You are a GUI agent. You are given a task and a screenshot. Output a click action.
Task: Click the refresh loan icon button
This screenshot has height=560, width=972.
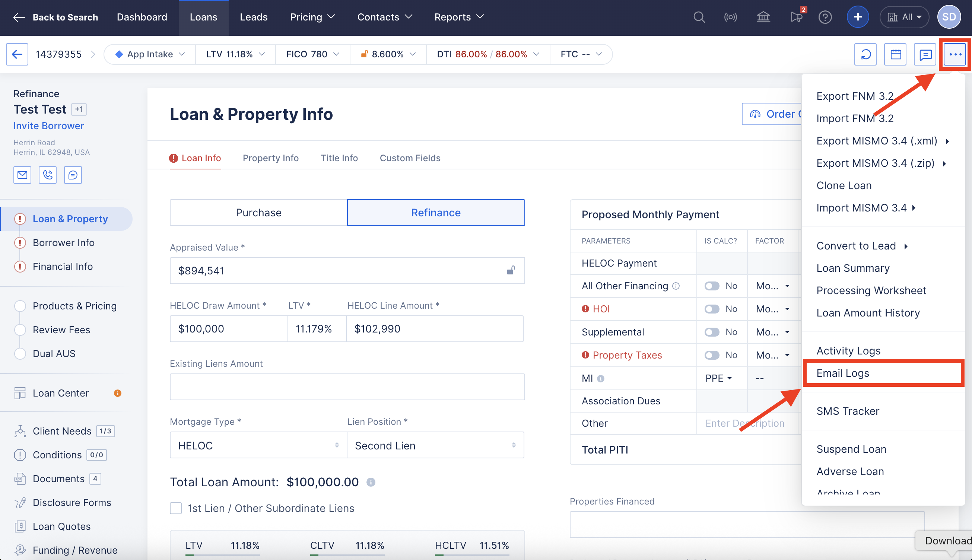click(x=865, y=54)
